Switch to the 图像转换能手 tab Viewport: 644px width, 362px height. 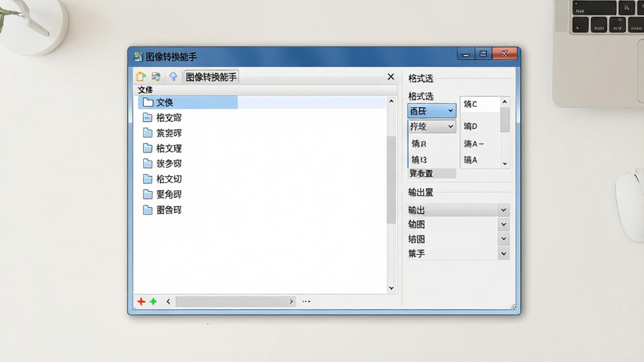click(x=211, y=77)
